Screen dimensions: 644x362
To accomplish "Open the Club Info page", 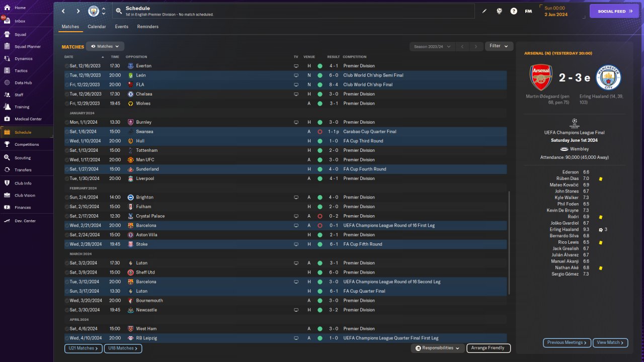I will tap(23, 183).
